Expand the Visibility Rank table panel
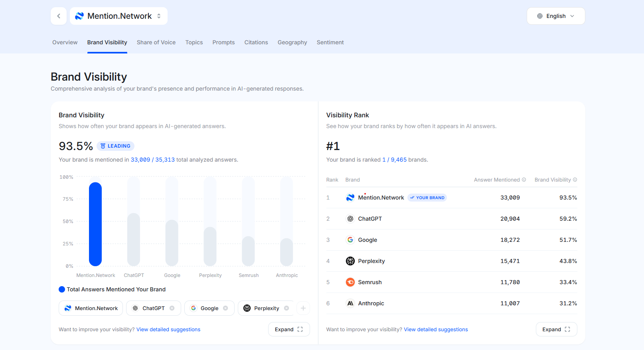This screenshot has height=350, width=644. click(556, 329)
